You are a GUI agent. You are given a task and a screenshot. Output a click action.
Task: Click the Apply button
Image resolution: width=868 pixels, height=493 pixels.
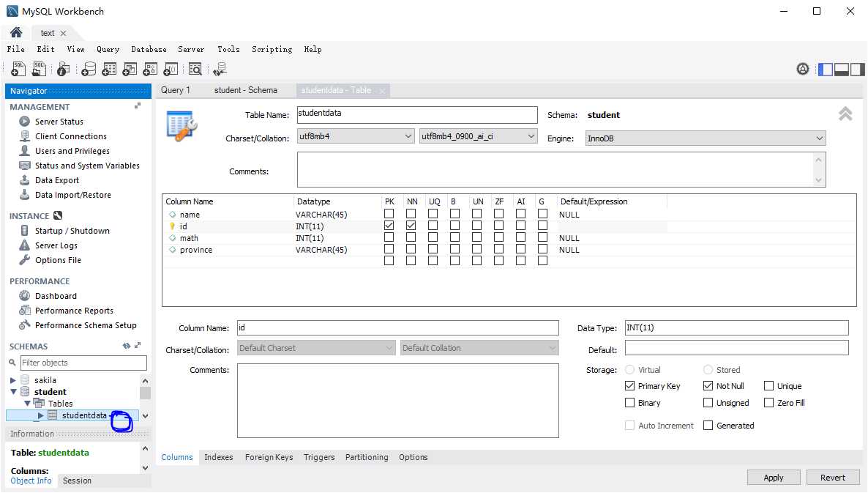click(x=774, y=478)
